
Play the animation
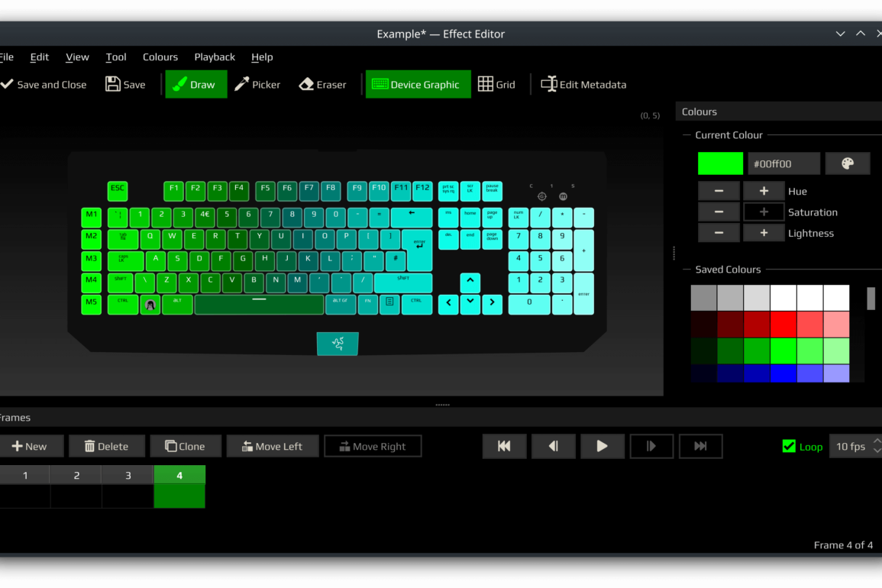(x=602, y=447)
